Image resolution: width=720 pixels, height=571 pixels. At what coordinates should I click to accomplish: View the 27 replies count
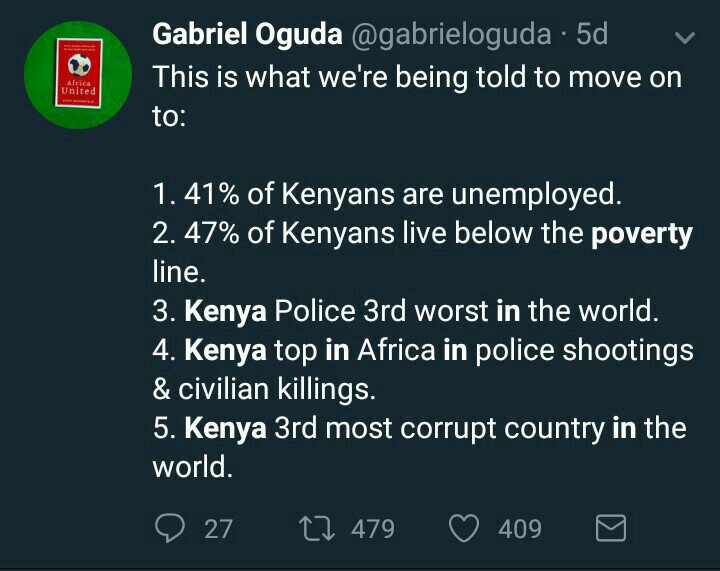tap(218, 528)
